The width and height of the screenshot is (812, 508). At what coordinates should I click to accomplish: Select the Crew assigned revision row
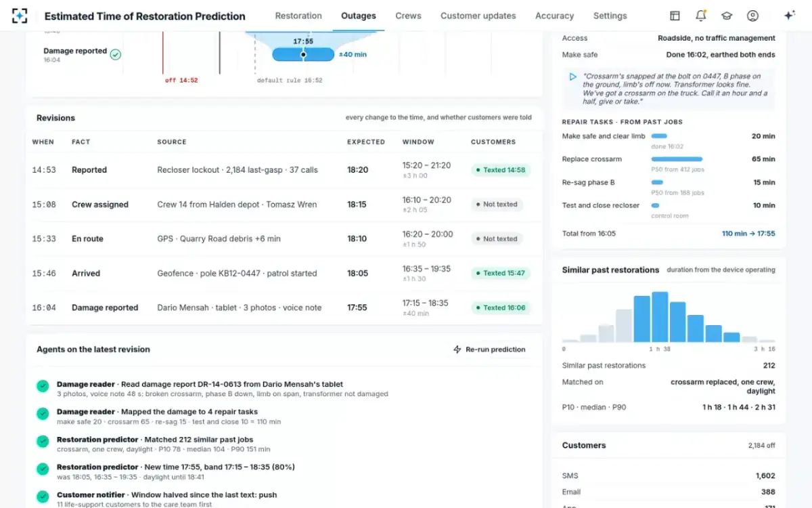[284, 205]
